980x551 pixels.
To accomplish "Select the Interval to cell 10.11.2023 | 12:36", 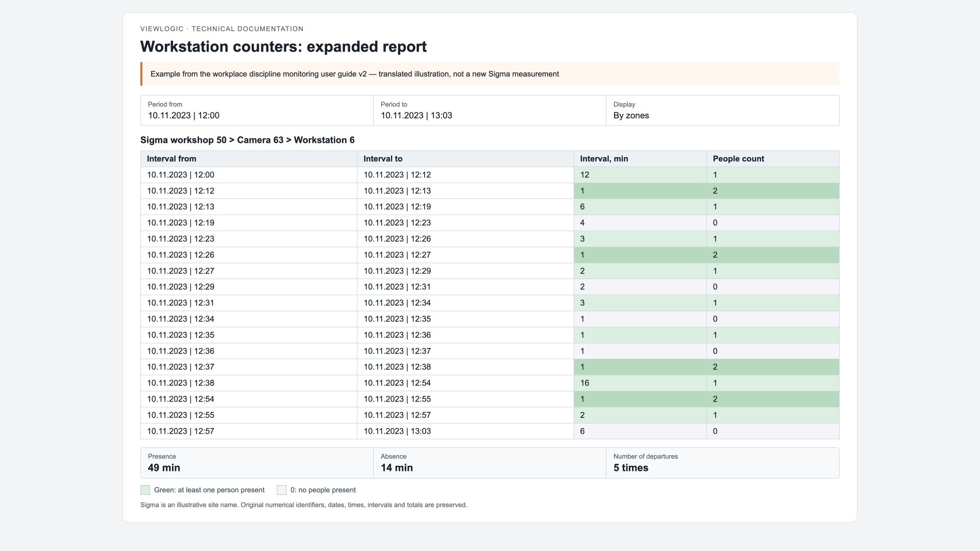I will (465, 335).
